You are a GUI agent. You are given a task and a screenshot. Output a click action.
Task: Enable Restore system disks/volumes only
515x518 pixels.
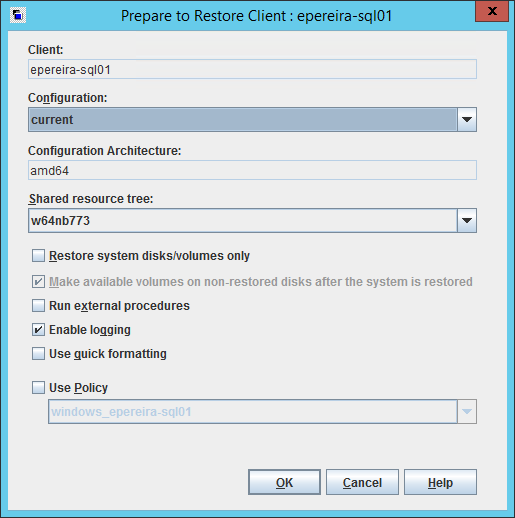pos(38,256)
